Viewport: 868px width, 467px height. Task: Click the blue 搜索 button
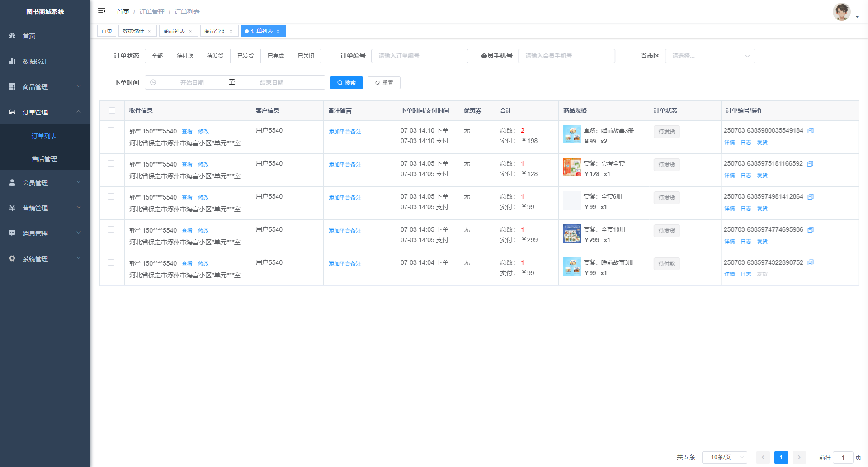pos(346,83)
